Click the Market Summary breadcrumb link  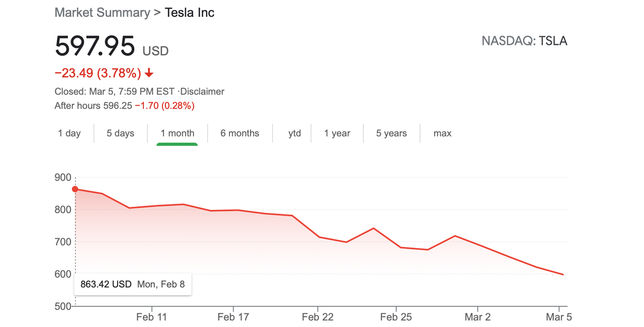102,13
